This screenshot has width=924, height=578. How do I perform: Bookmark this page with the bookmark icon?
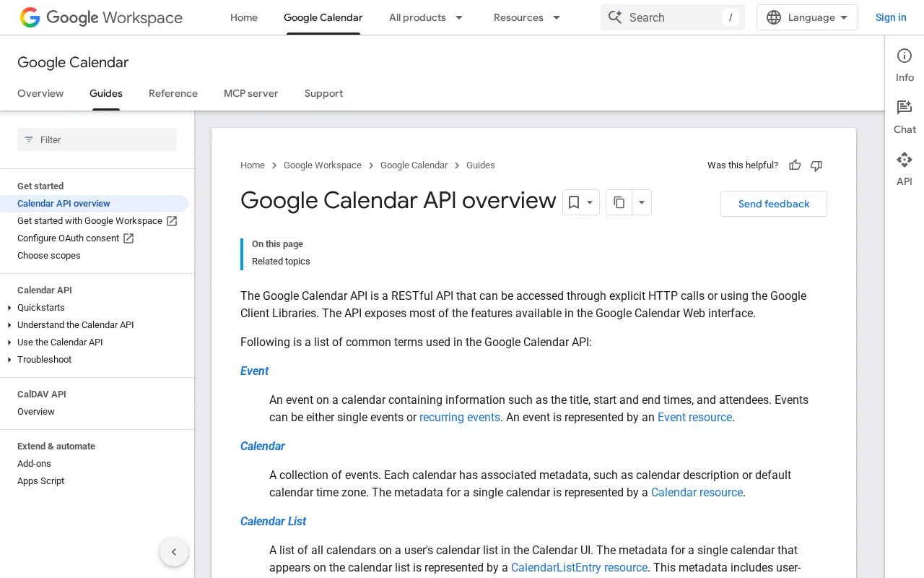pos(574,202)
